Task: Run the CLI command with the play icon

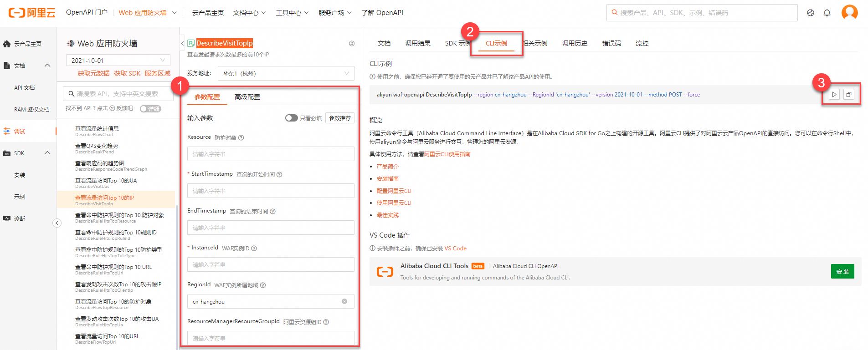Action: click(834, 95)
